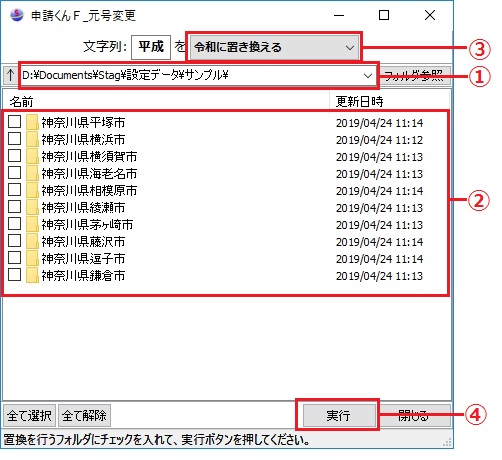Check the 神奈川県逗子市 checkbox
Image resolution: width=502 pixels, height=460 pixels.
point(15,258)
